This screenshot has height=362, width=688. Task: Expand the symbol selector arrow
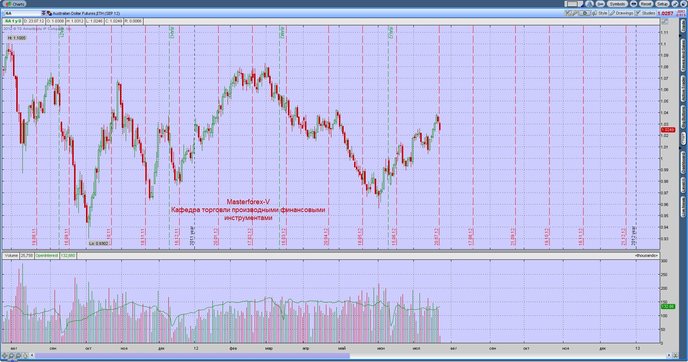pos(43,14)
